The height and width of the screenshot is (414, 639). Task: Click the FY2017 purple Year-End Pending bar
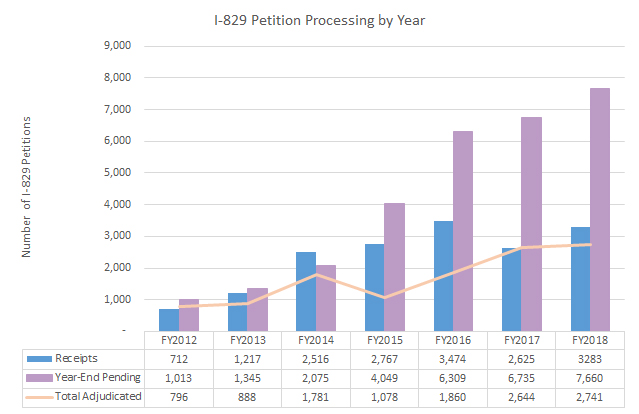click(529, 223)
